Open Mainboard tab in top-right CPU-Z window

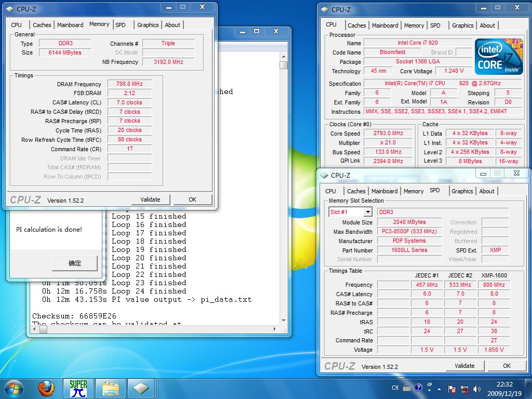(385, 25)
